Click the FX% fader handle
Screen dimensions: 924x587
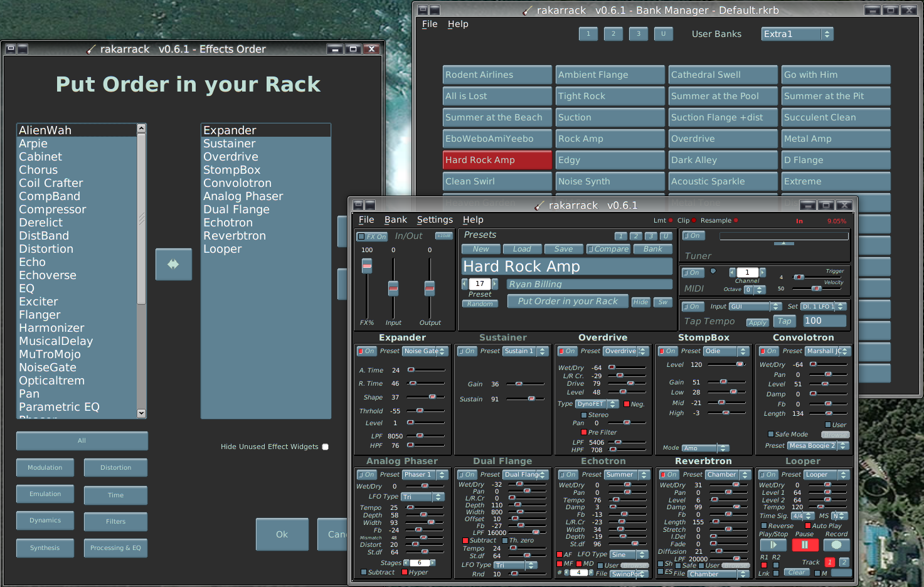click(367, 266)
